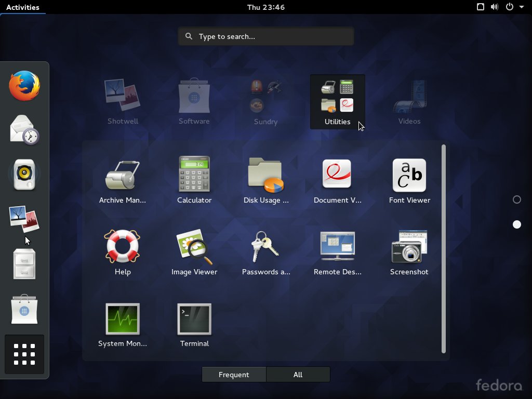The image size is (532, 399).
Task: Expand the Sundry app folder
Action: (x=265, y=99)
